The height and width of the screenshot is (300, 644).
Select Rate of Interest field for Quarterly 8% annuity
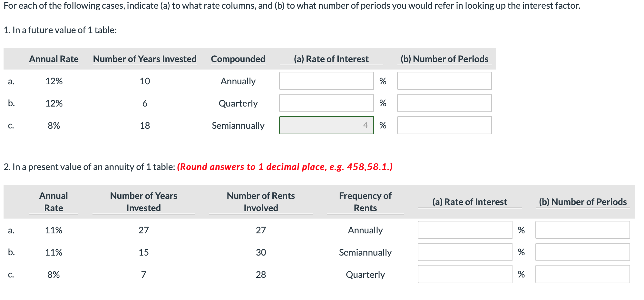click(x=465, y=274)
